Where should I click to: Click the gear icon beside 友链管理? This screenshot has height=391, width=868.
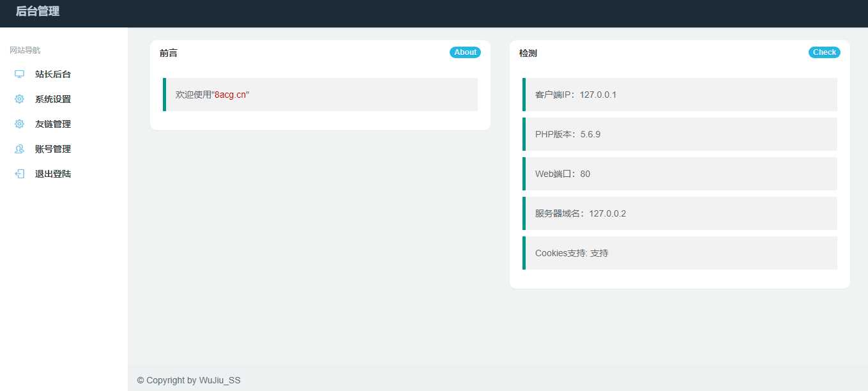[x=19, y=124]
